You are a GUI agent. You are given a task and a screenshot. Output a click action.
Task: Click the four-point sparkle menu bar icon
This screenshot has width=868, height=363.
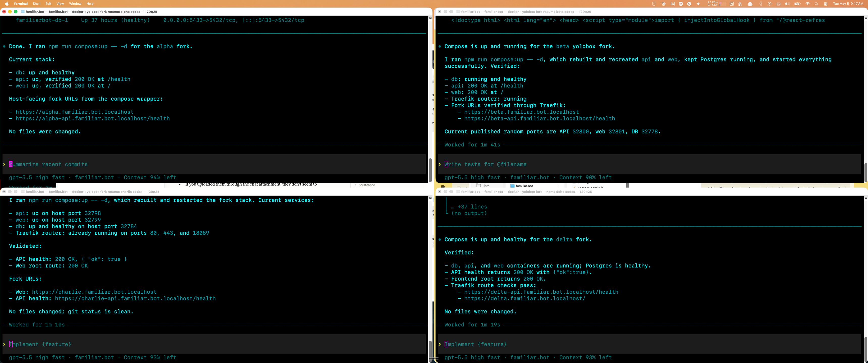click(x=698, y=4)
